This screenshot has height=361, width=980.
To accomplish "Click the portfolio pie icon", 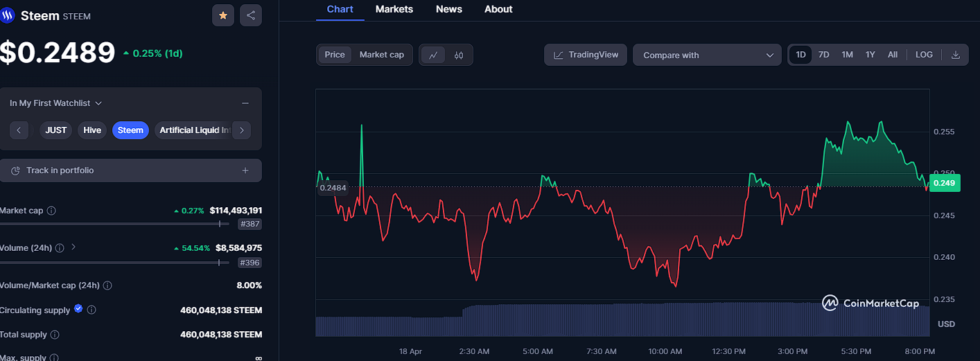I will coord(15,170).
